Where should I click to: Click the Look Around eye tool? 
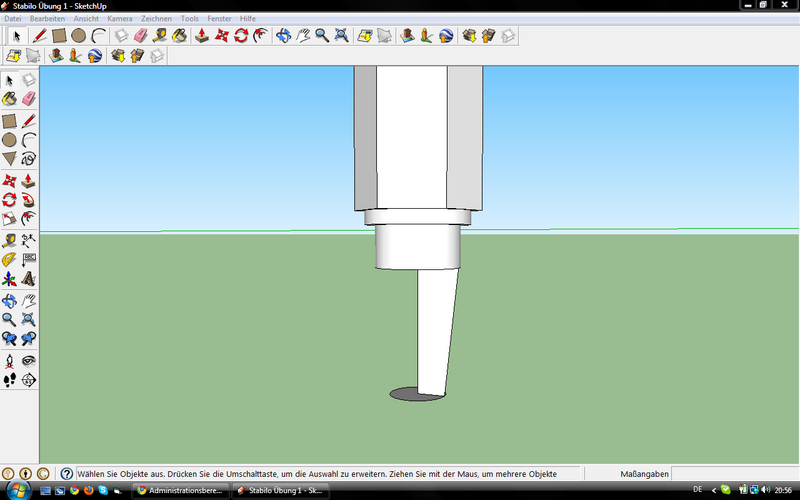tap(28, 361)
